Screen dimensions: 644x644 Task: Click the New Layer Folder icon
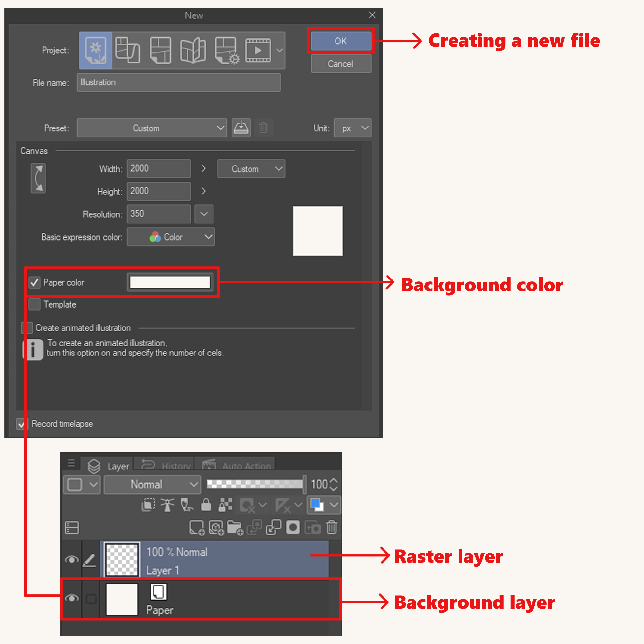click(235, 528)
